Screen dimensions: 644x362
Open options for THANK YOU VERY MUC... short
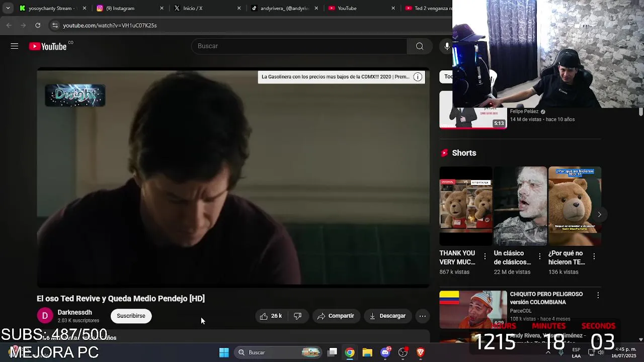485,256
